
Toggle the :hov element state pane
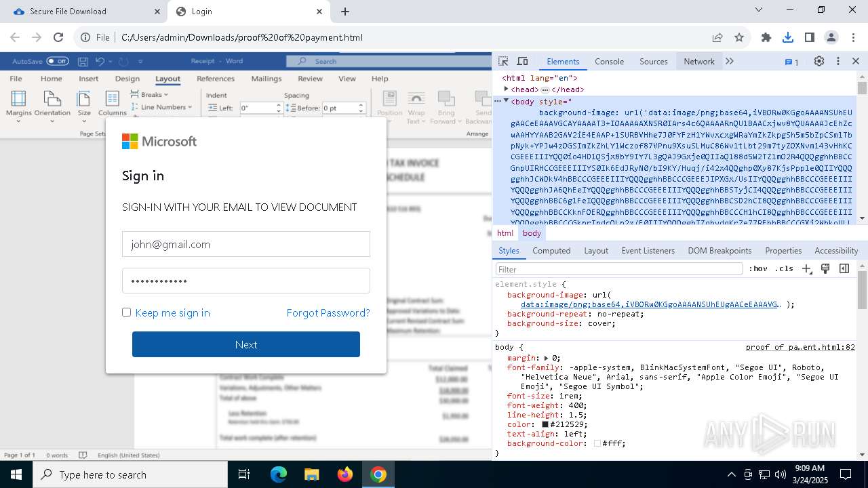pyautogui.click(x=757, y=269)
